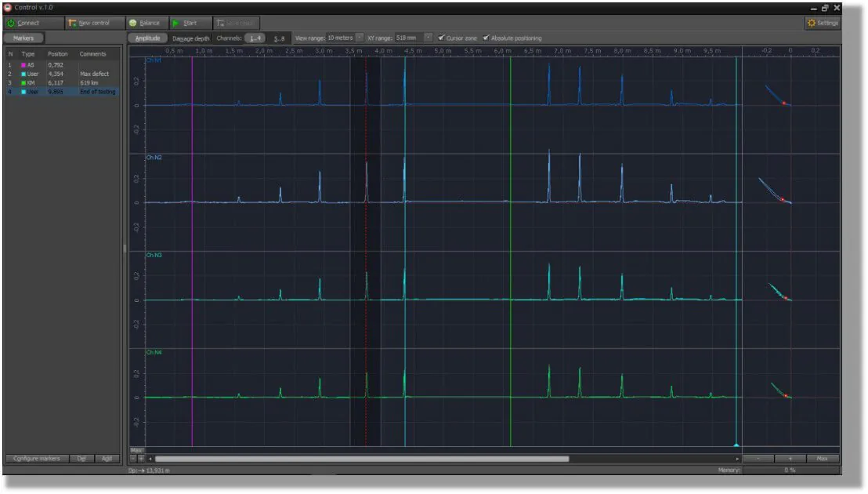Click the Balance globe icon
This screenshot has height=494, width=868.
133,23
